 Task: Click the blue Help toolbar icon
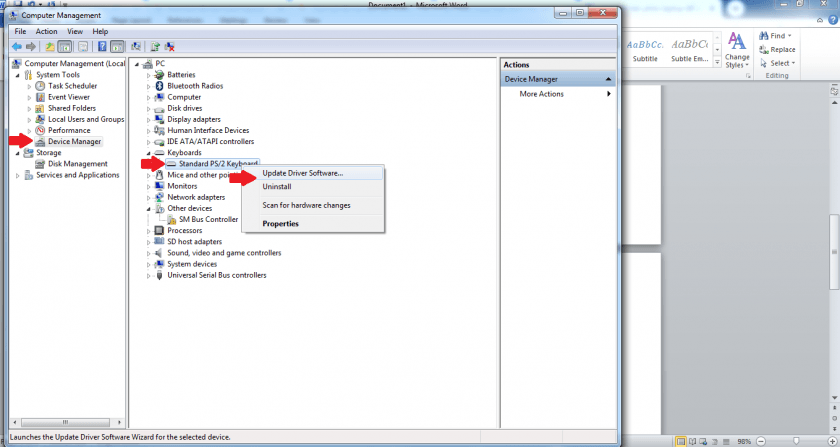(x=102, y=46)
